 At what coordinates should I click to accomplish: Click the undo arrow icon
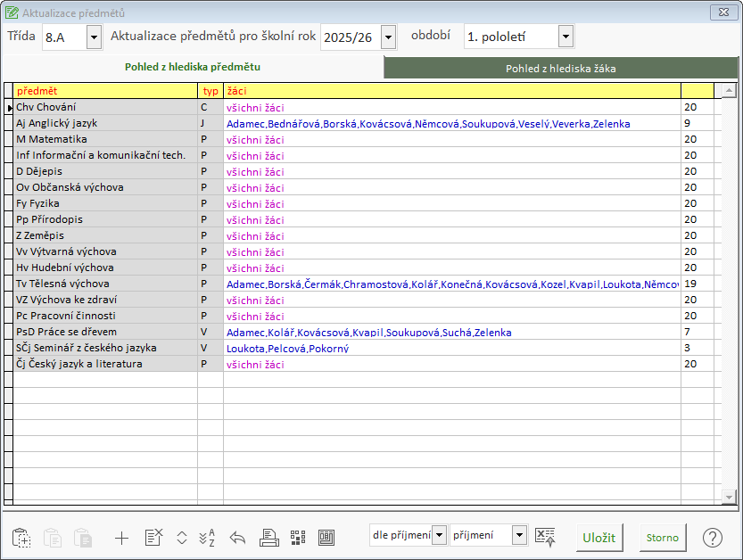pyautogui.click(x=238, y=538)
